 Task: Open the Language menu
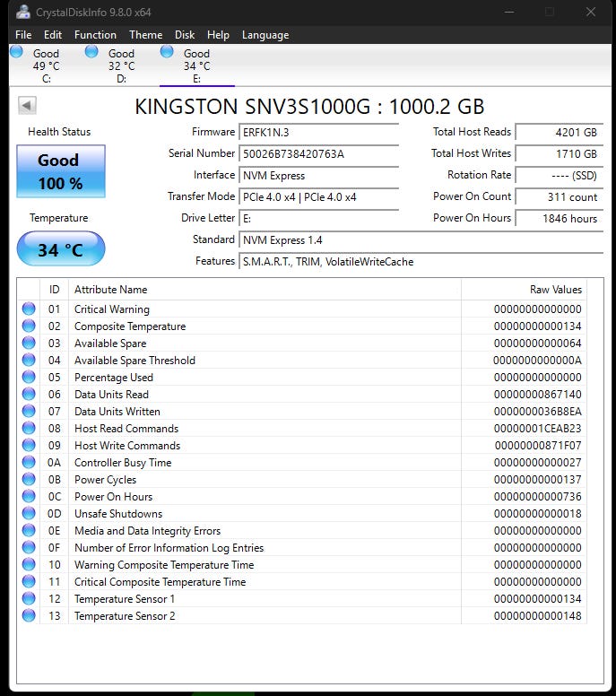point(265,35)
